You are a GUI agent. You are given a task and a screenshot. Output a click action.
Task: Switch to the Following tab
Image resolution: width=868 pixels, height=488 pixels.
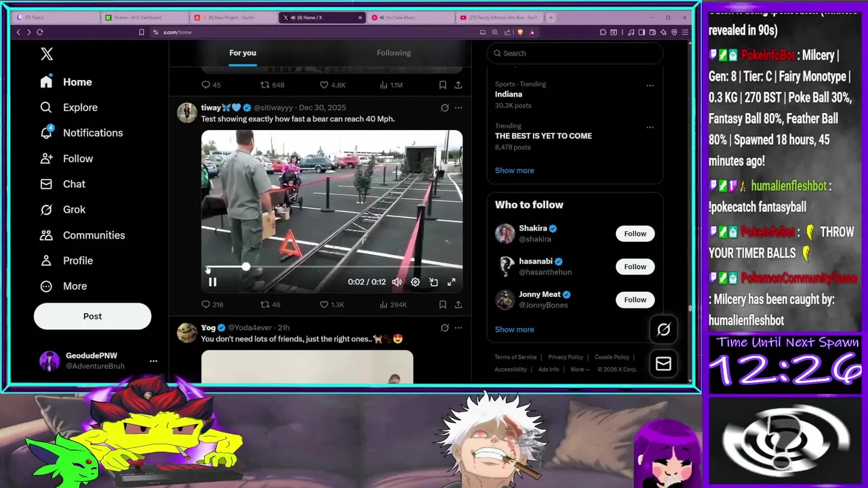[394, 53]
